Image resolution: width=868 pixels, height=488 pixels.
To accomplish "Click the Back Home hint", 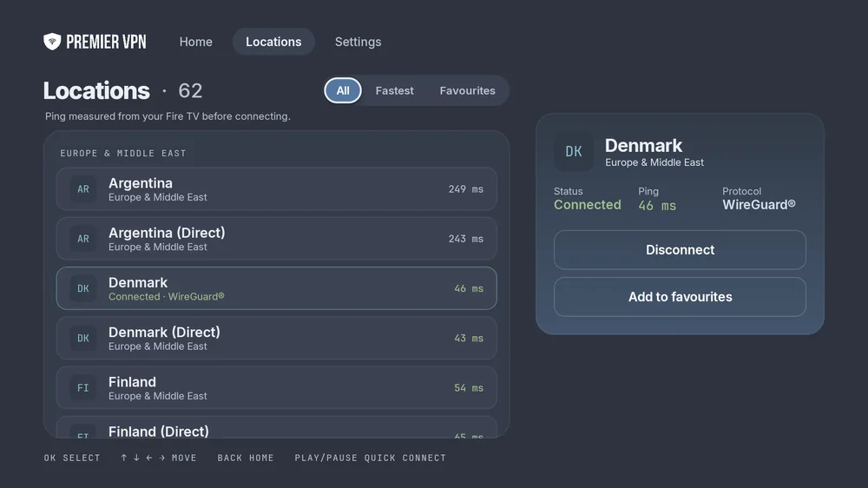I will [246, 458].
